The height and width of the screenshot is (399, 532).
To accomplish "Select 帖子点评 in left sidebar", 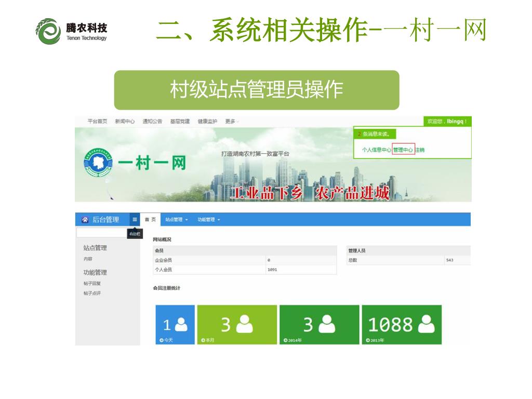I will tap(92, 293).
